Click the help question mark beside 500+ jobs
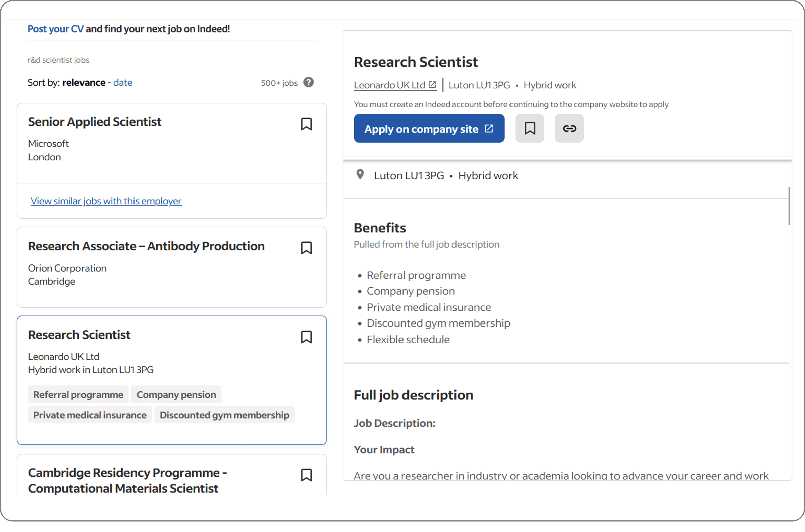This screenshot has height=532, width=805. (x=308, y=82)
